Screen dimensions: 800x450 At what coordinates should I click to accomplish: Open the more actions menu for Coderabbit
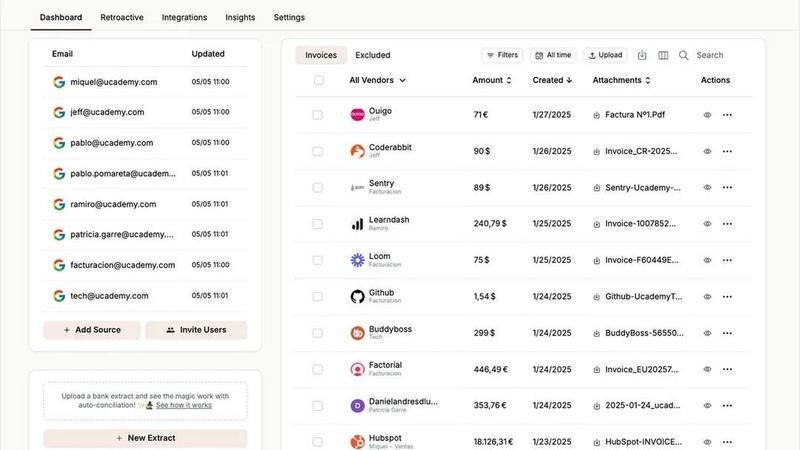(727, 151)
